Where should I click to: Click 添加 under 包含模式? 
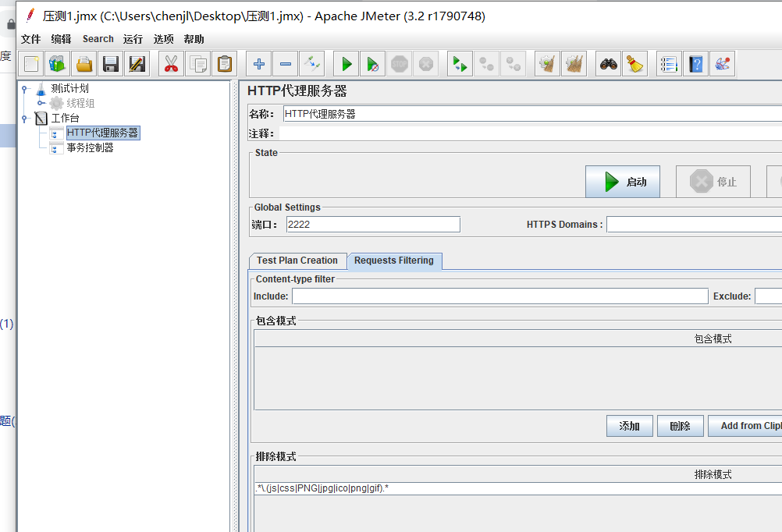pos(629,426)
